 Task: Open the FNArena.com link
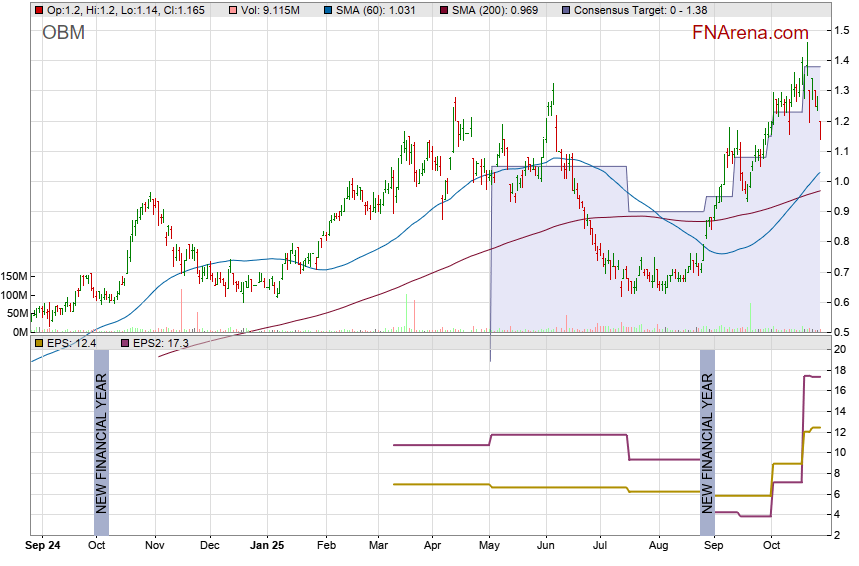coord(751,33)
